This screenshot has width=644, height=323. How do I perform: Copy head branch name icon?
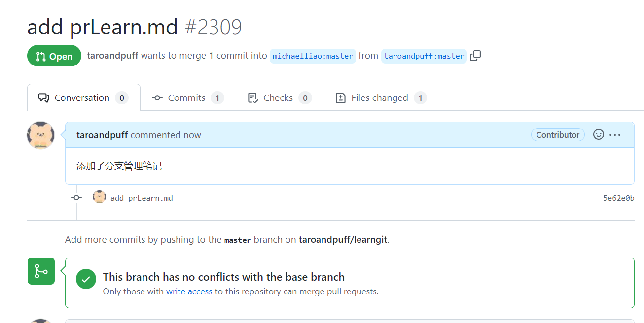point(475,56)
